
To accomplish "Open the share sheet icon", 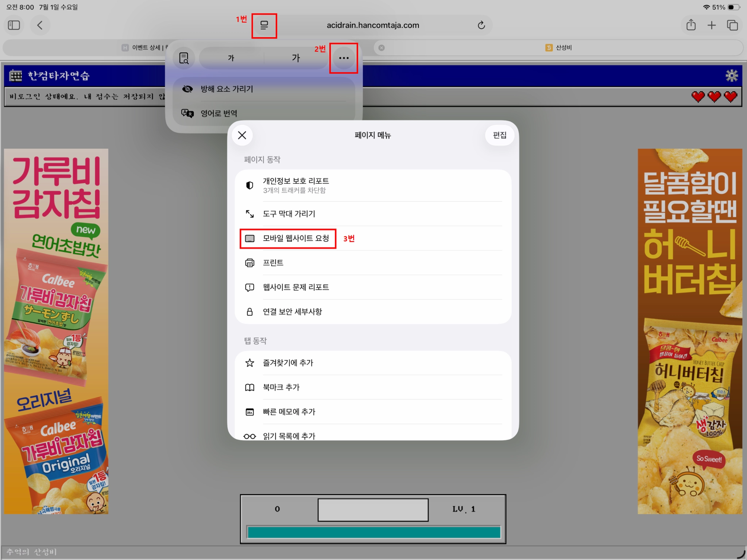I will pyautogui.click(x=691, y=25).
